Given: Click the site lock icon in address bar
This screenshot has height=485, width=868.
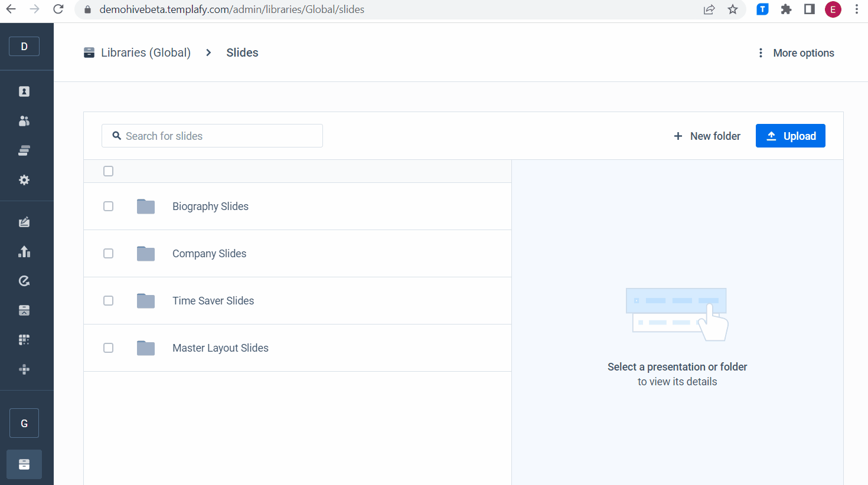Looking at the screenshot, I should (87, 9).
